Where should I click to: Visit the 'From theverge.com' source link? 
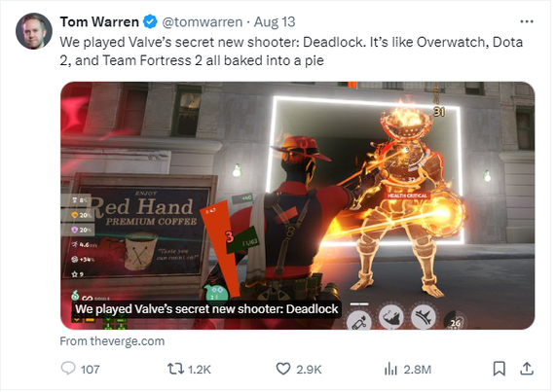pos(112,341)
